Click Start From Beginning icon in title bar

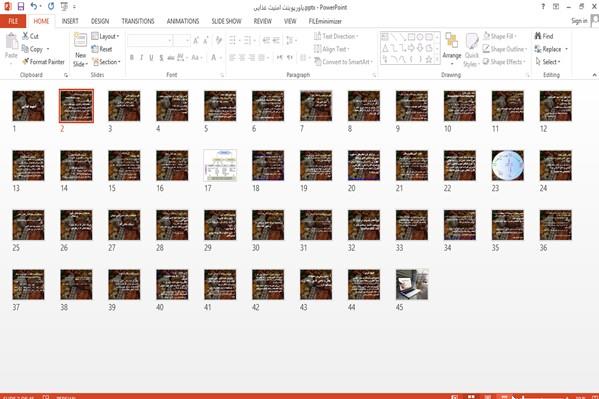64,6
